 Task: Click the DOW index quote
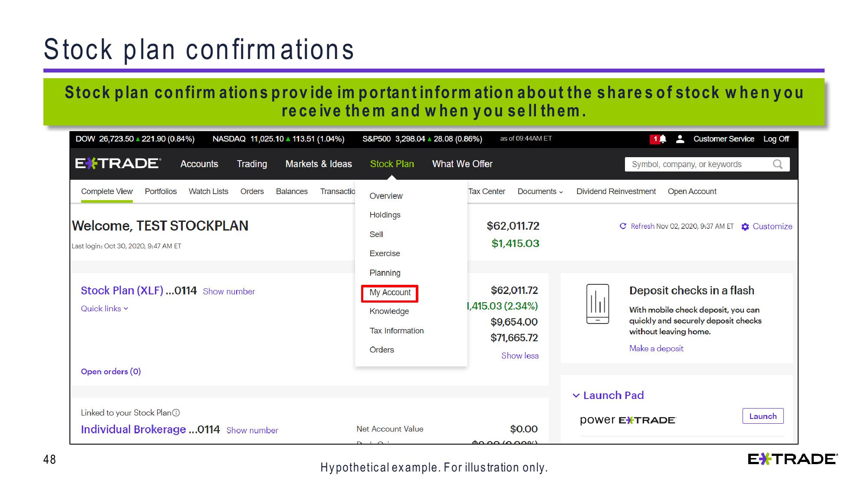[135, 139]
